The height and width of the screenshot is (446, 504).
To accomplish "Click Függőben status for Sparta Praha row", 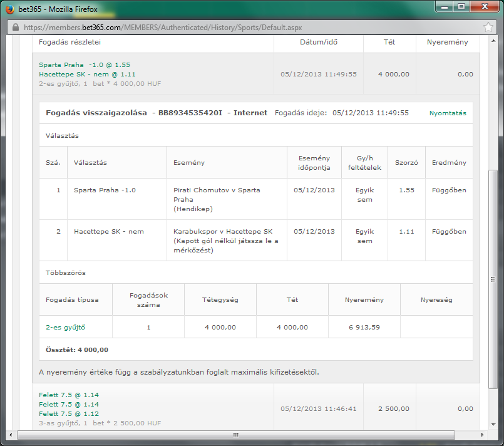I will [449, 190].
